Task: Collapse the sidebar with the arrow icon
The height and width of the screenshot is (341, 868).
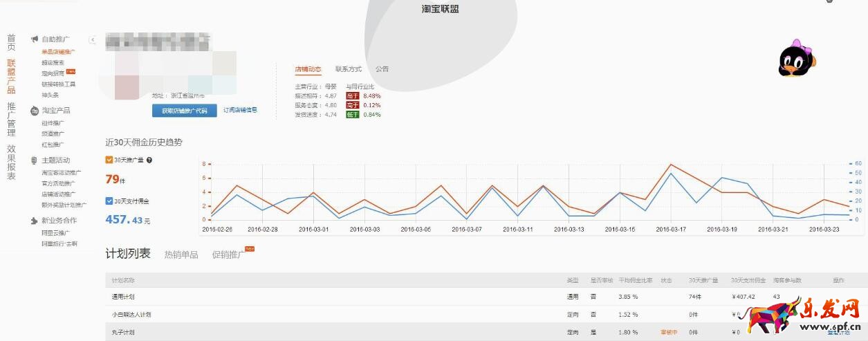Action: pyautogui.click(x=93, y=40)
